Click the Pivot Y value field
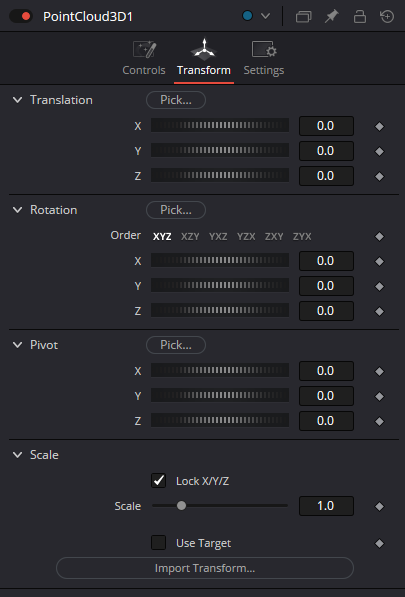Viewport: 405px width, 597px height. tap(326, 396)
